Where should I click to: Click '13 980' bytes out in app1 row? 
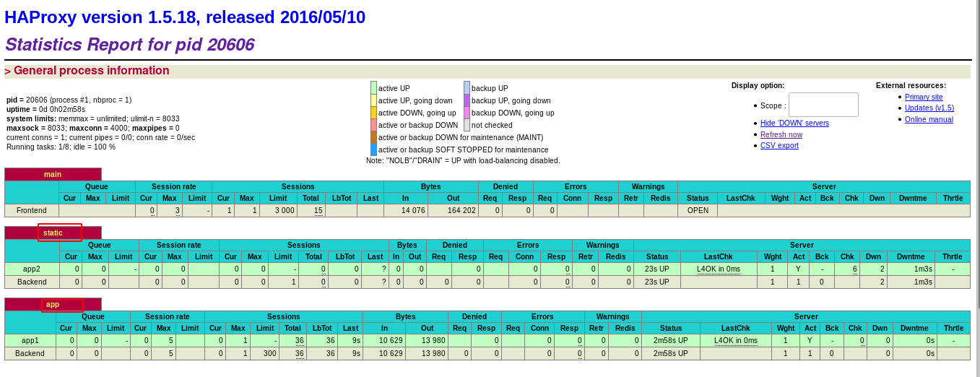(433, 340)
